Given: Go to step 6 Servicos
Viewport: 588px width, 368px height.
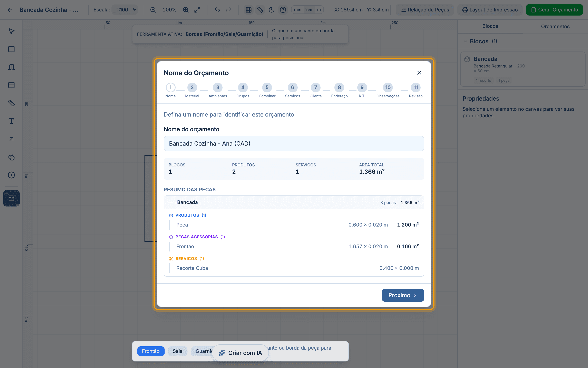Looking at the screenshot, I should tap(293, 90).
